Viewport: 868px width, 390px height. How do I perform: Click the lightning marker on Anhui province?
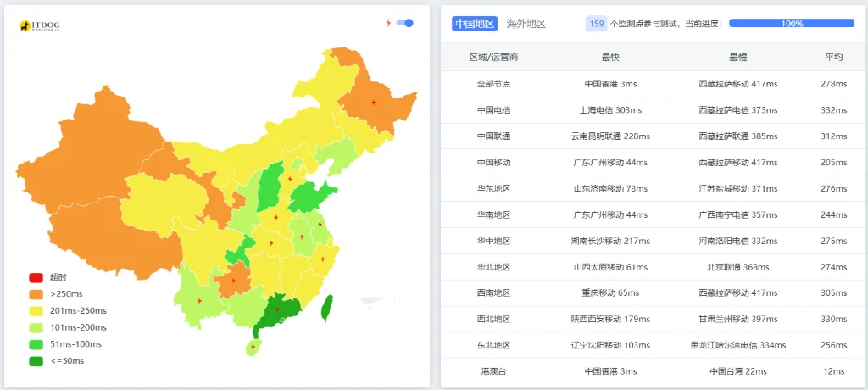pyautogui.click(x=302, y=237)
